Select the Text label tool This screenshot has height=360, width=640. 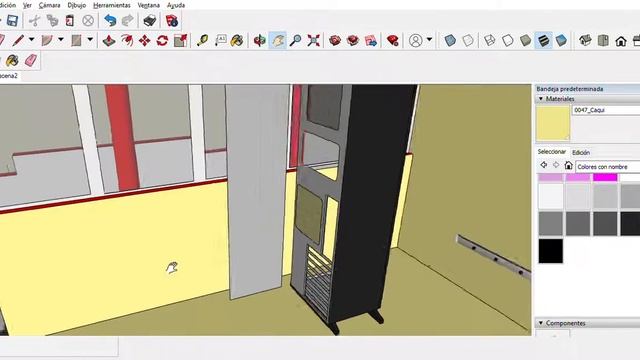tap(220, 40)
